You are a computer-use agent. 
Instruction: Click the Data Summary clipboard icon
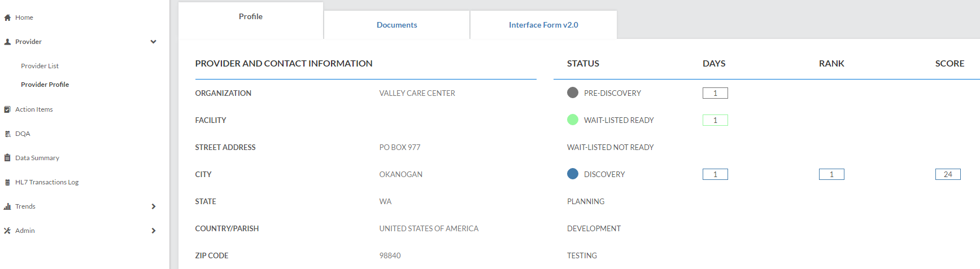(x=7, y=158)
